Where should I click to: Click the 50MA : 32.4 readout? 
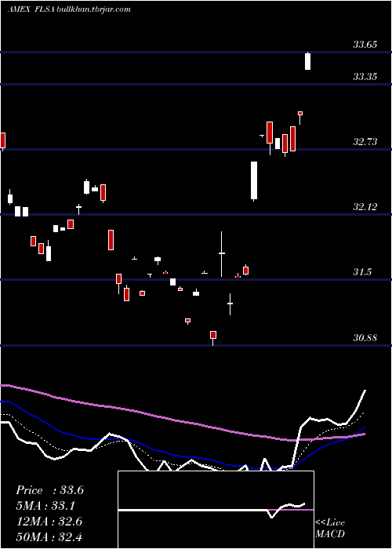49,537
